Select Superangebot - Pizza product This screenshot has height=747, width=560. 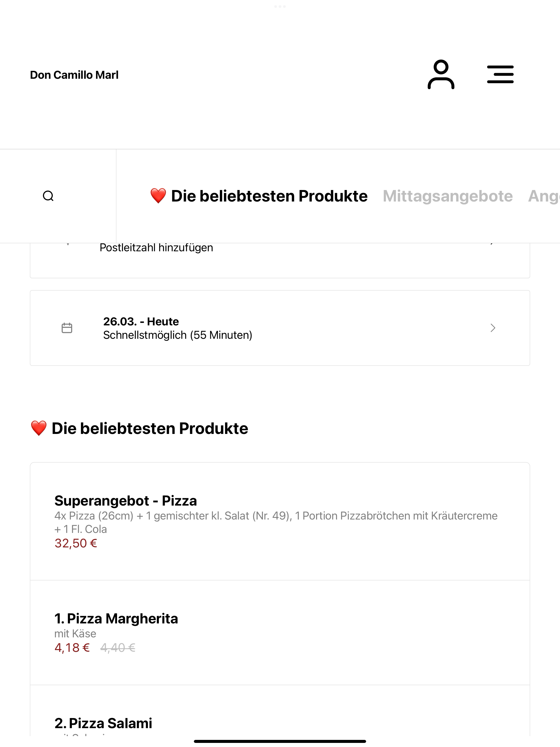[280, 521]
